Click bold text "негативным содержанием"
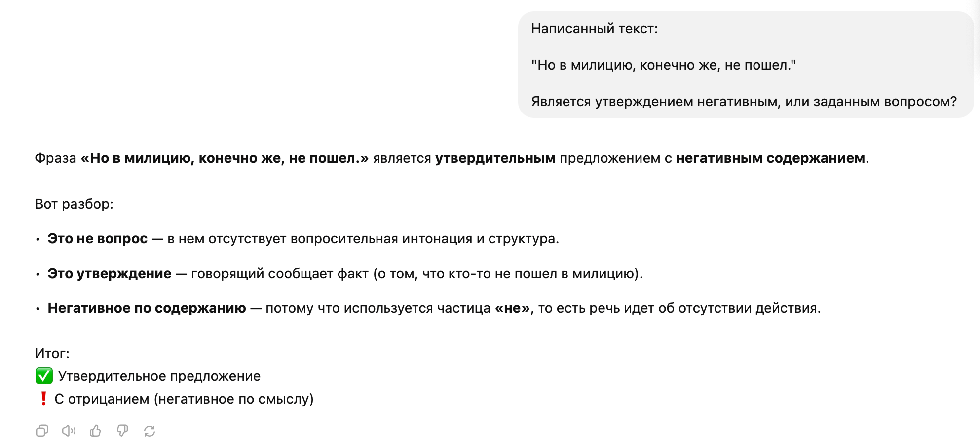The width and height of the screenshot is (980, 448). (770, 158)
